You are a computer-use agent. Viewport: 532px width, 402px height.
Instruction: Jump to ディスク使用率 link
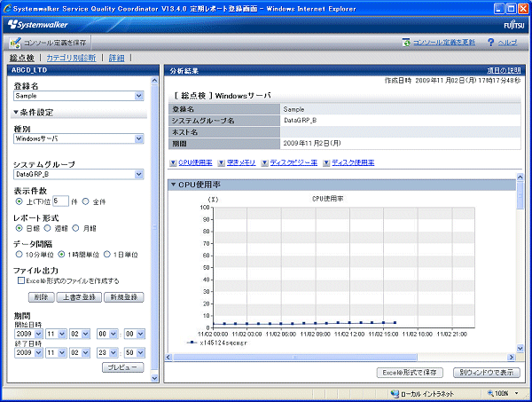point(353,163)
